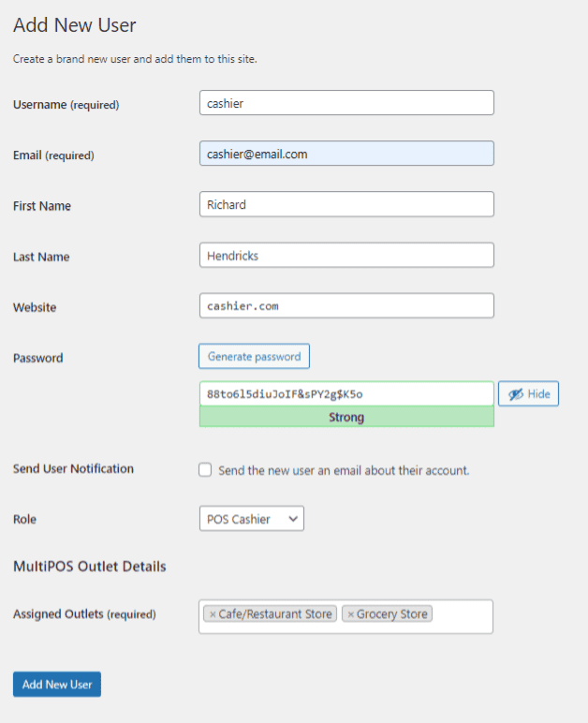Image resolution: width=588 pixels, height=723 pixels.
Task: Click the Last Name field with Hendricks
Action: pyautogui.click(x=345, y=255)
